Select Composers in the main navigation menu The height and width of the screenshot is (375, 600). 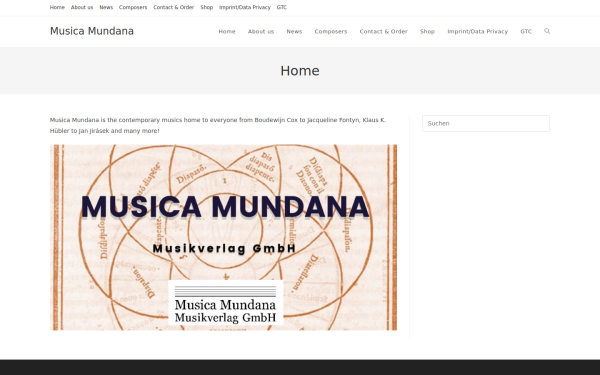tap(331, 31)
